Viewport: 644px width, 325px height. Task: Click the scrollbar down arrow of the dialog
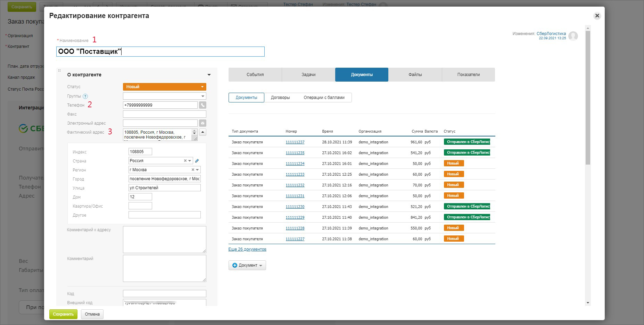point(588,303)
